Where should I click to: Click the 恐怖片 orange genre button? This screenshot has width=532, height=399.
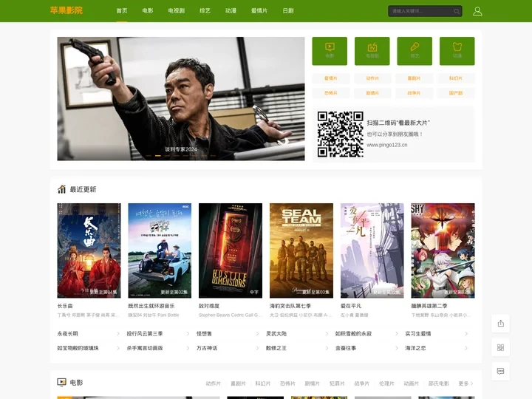click(331, 93)
